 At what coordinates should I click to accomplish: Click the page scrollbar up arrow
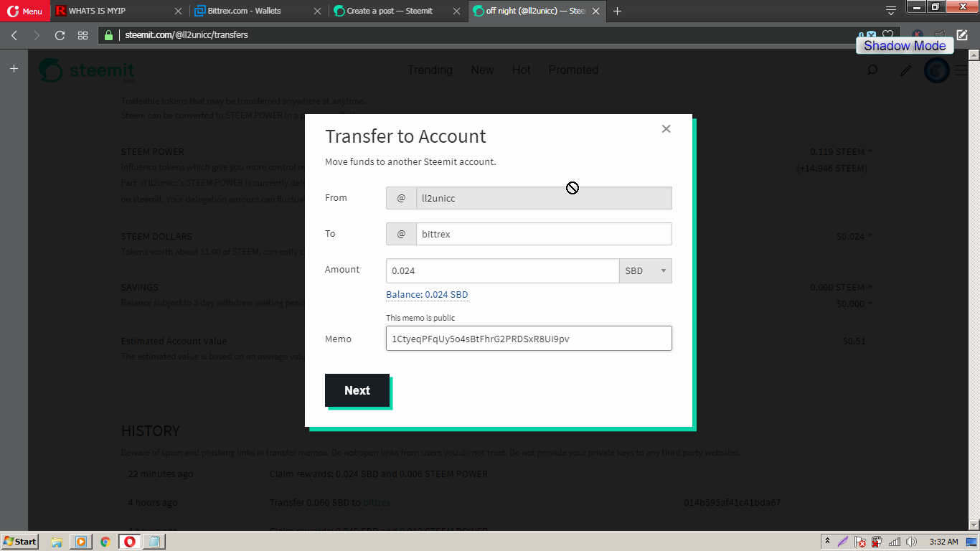(x=974, y=55)
